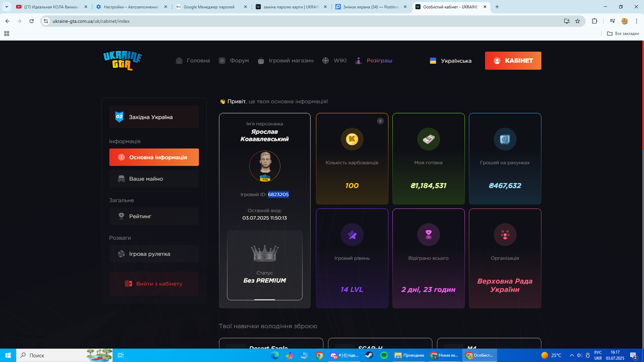
Task: Click the highlighted game ID 6823205
Action: click(278, 195)
